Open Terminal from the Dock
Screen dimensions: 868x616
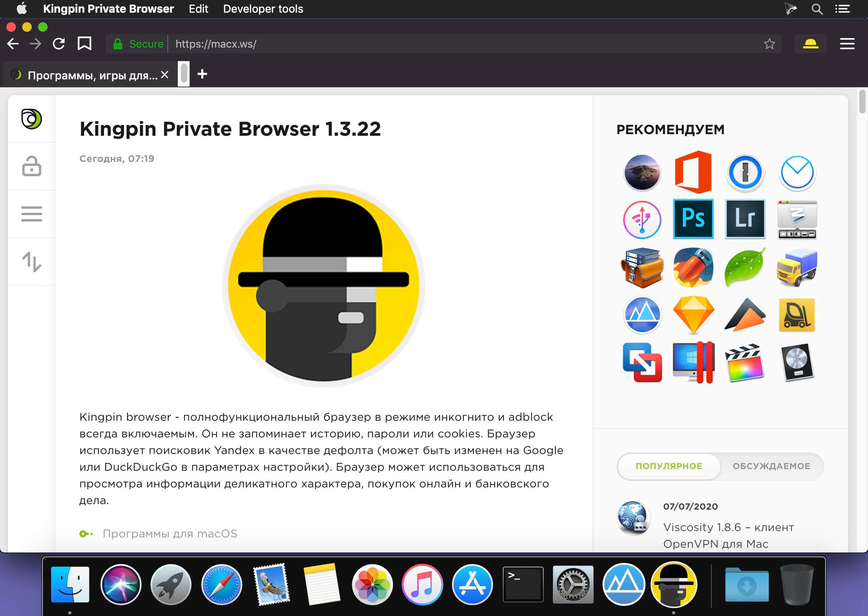[523, 585]
